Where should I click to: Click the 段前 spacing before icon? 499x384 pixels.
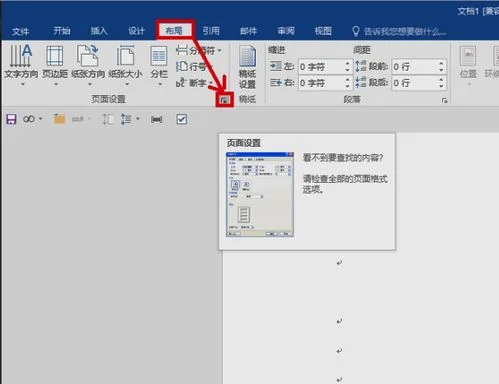tap(360, 66)
